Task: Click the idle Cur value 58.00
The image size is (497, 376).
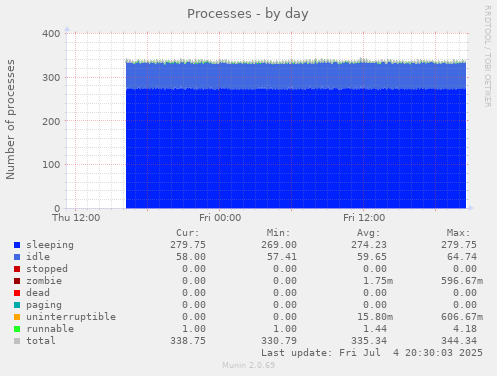Action: coord(191,257)
